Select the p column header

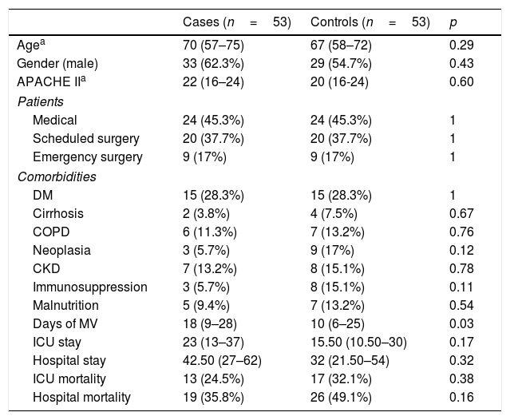click(x=453, y=20)
